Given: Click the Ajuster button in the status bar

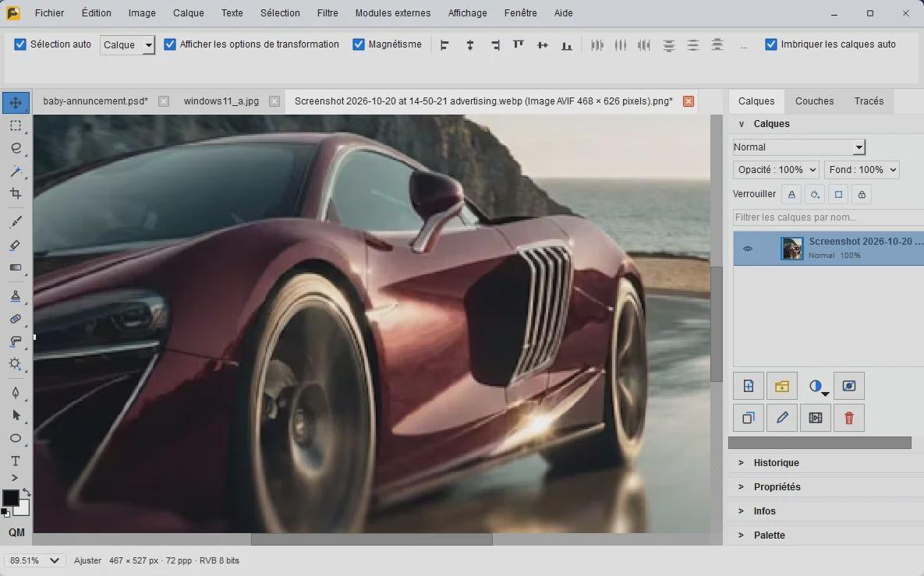Looking at the screenshot, I should (88, 560).
